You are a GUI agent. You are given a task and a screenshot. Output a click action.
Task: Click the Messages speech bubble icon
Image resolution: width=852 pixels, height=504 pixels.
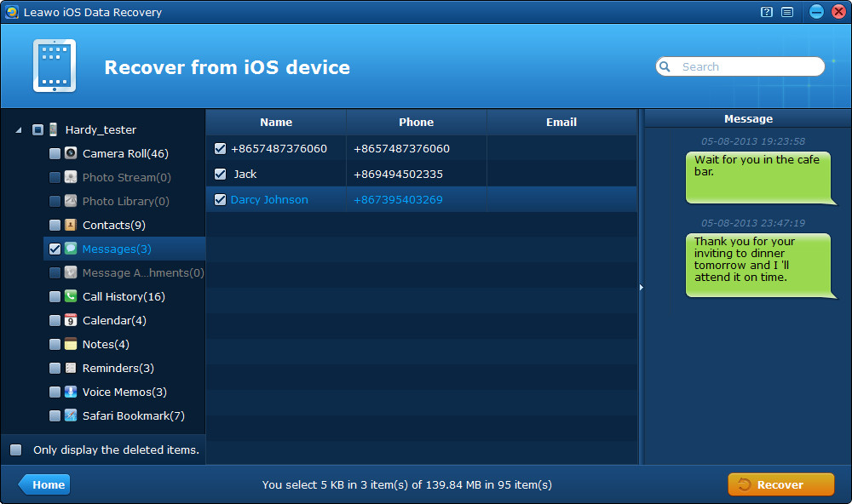[x=71, y=249]
